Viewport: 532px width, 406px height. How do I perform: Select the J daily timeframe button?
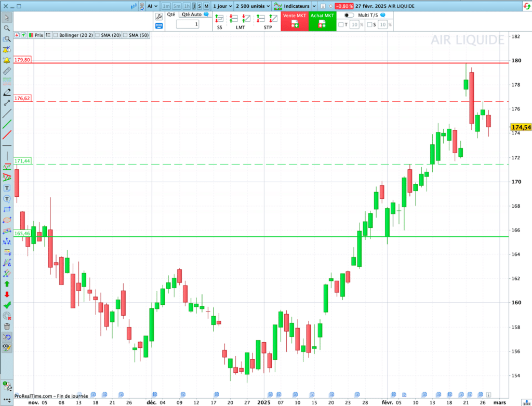(194, 6)
